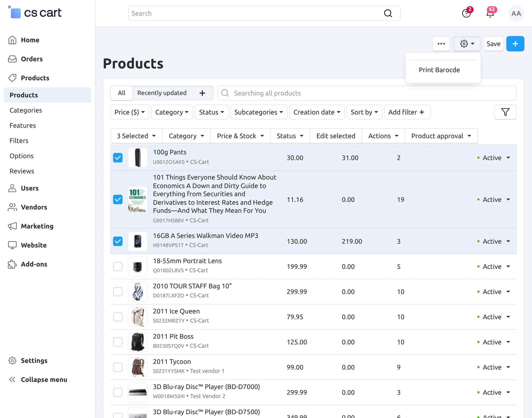532x418 pixels.
Task: Open the help center icon with badge
Action: coord(466,14)
